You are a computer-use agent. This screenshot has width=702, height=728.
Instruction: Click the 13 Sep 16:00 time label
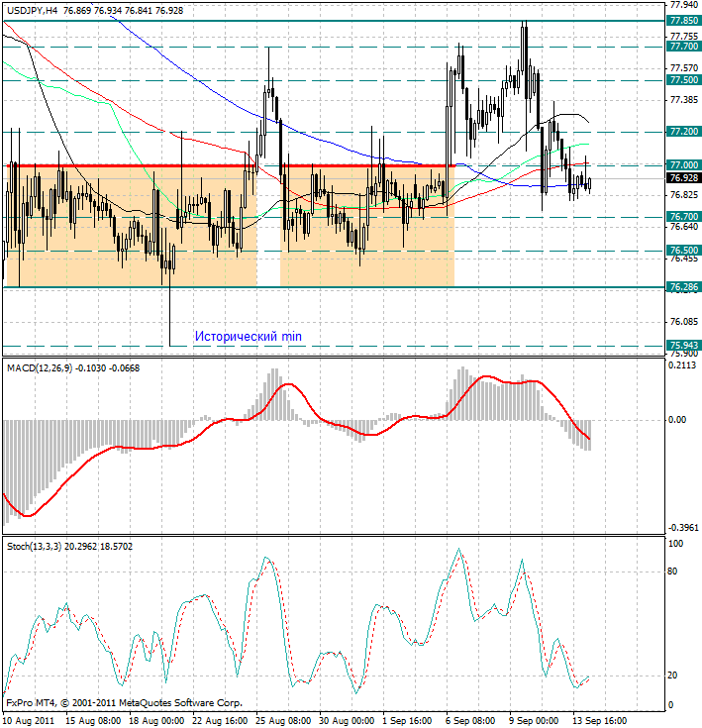(599, 721)
